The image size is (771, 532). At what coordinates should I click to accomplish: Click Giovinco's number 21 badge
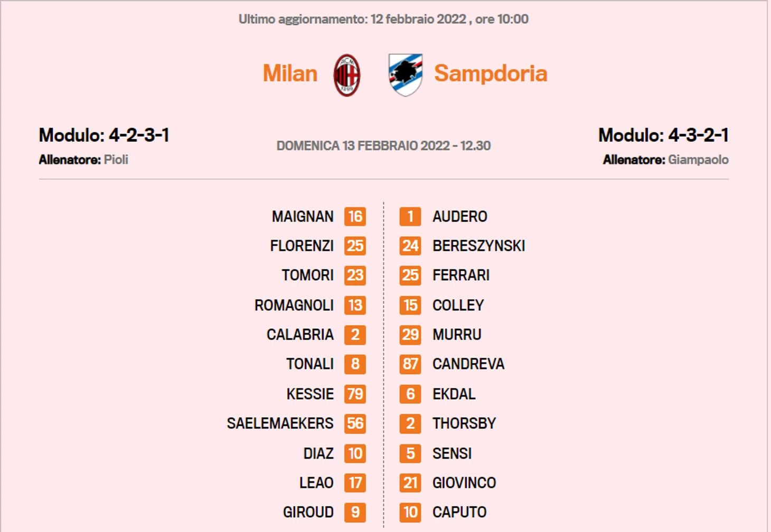[x=410, y=482]
